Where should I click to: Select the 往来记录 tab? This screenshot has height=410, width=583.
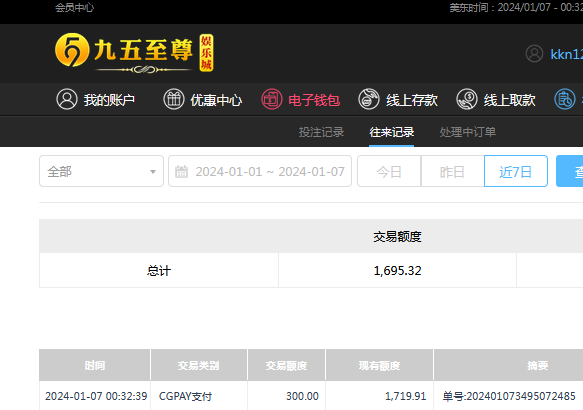click(x=392, y=132)
